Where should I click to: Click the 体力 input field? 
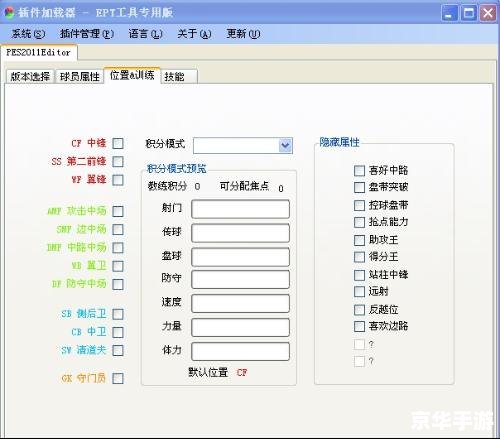click(x=240, y=351)
